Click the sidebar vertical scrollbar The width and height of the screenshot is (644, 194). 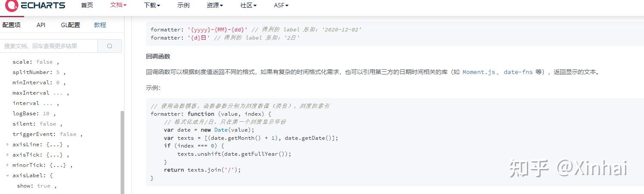click(x=122, y=152)
